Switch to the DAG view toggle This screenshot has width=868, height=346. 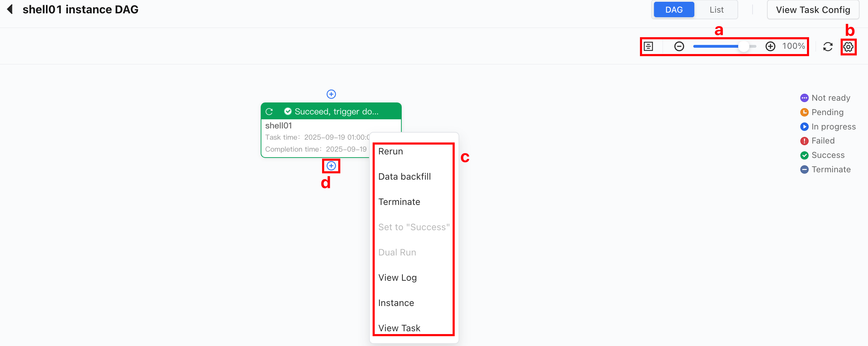674,9
